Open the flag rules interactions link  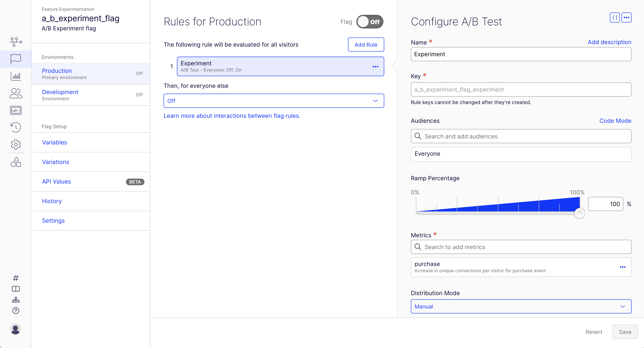(232, 116)
